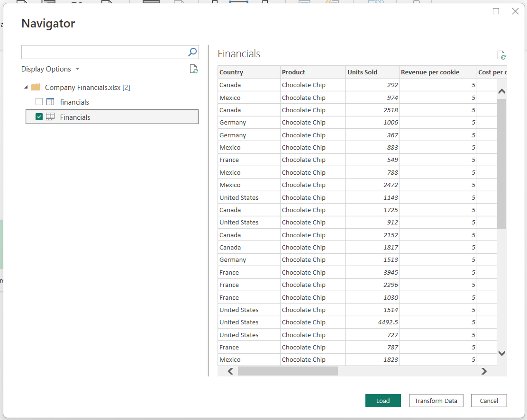
Task: Click the preview scroll up arrow
Action: 502,91
